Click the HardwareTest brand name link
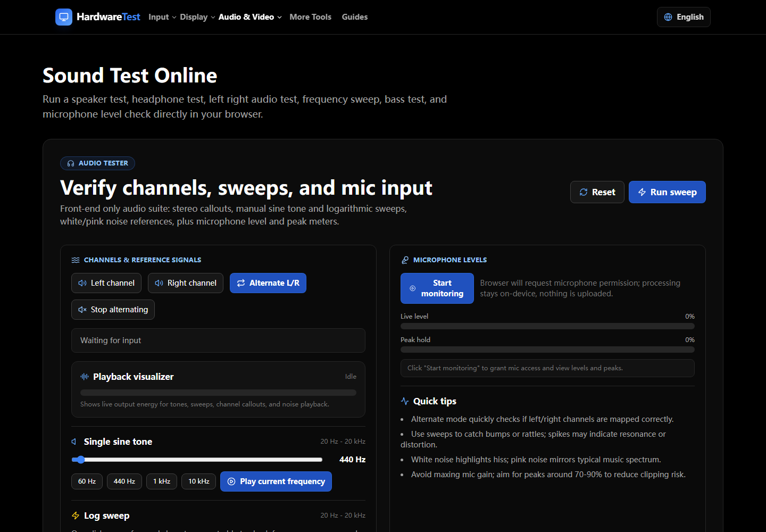Viewport: 766px width, 532px height. point(109,17)
